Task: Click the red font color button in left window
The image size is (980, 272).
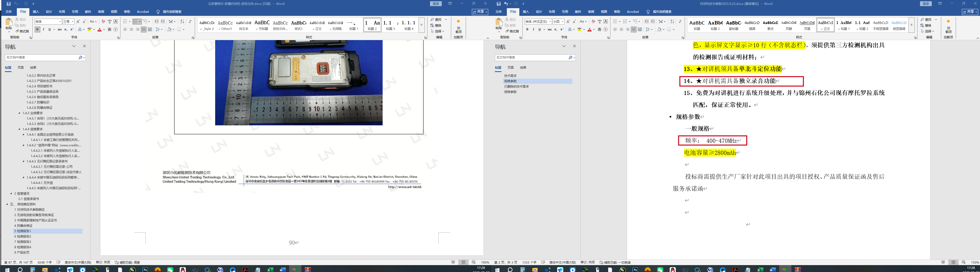Action: click(100, 29)
